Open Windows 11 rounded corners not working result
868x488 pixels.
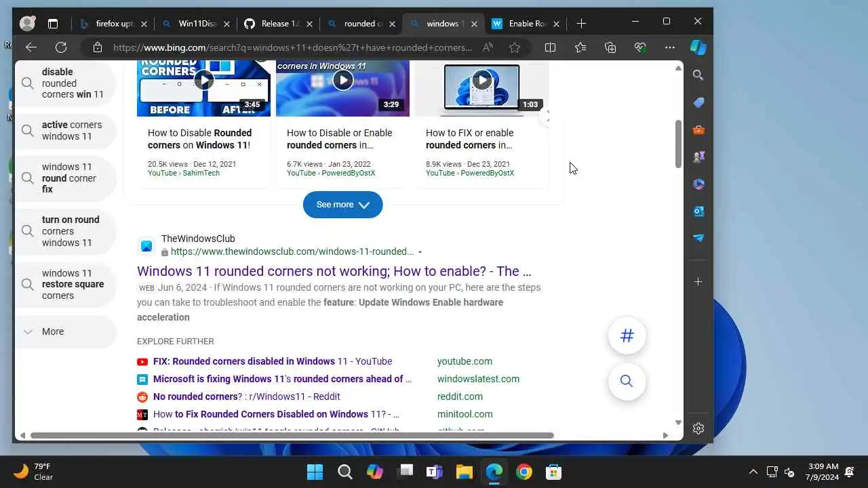tap(334, 271)
